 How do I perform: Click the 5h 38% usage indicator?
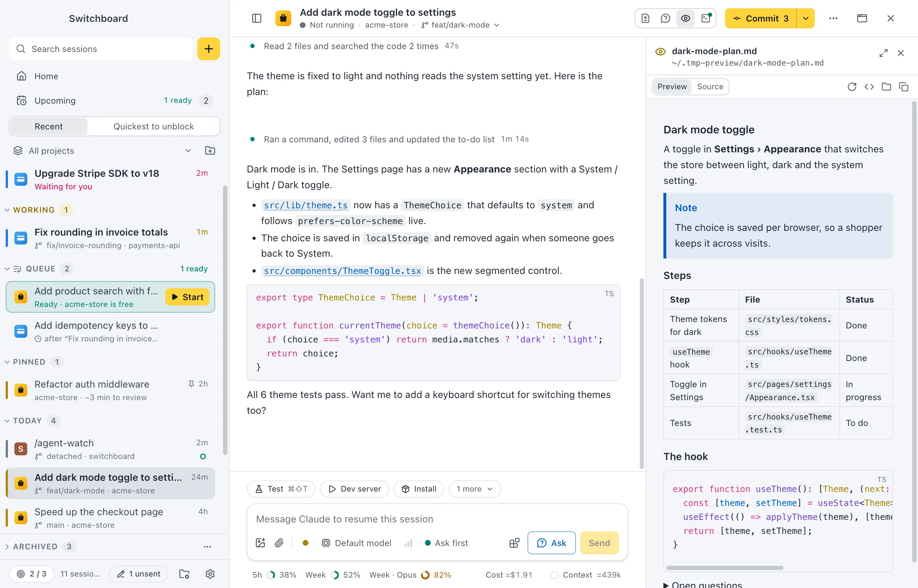tap(274, 575)
